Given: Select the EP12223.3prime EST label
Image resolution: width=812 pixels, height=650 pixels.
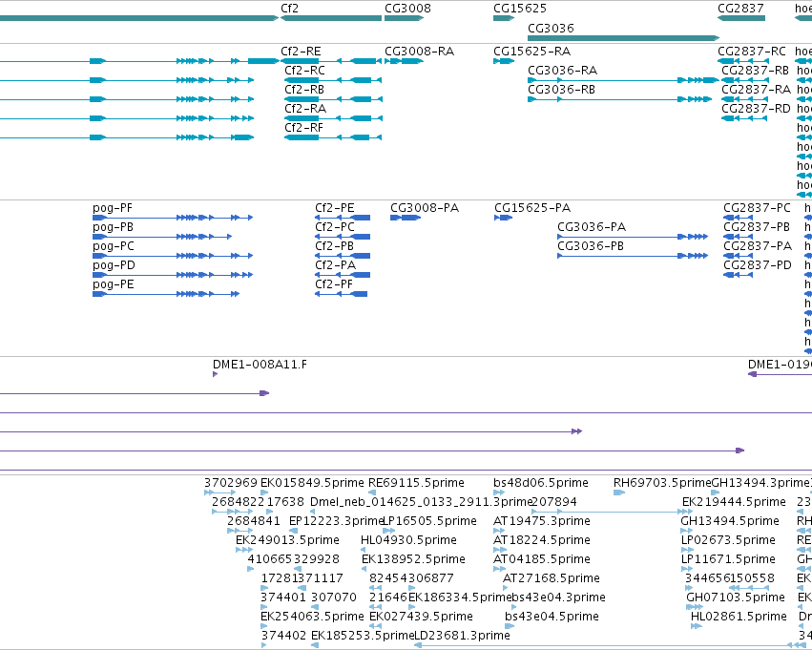Looking at the screenshot, I should [x=336, y=521].
